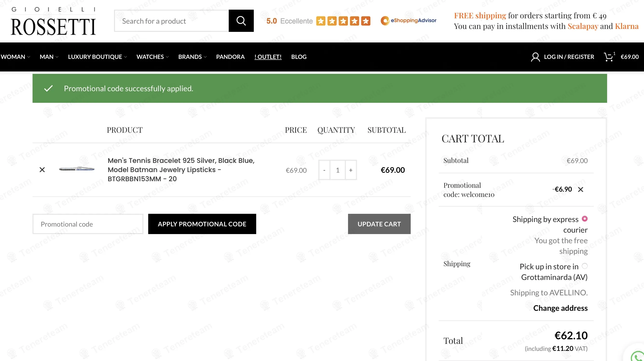Open the ! OUTLET! menu item

pyautogui.click(x=268, y=57)
